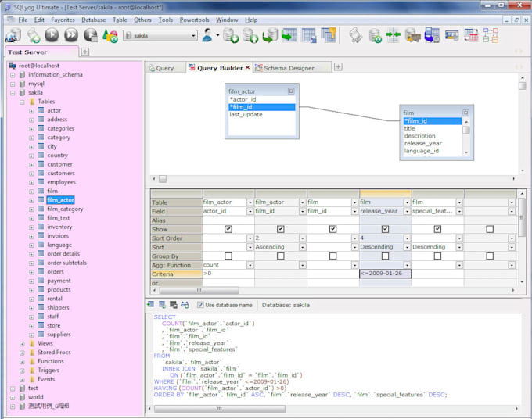Enable Group By for release_year column
Viewport: 532px width, 419px height.
(x=385, y=256)
